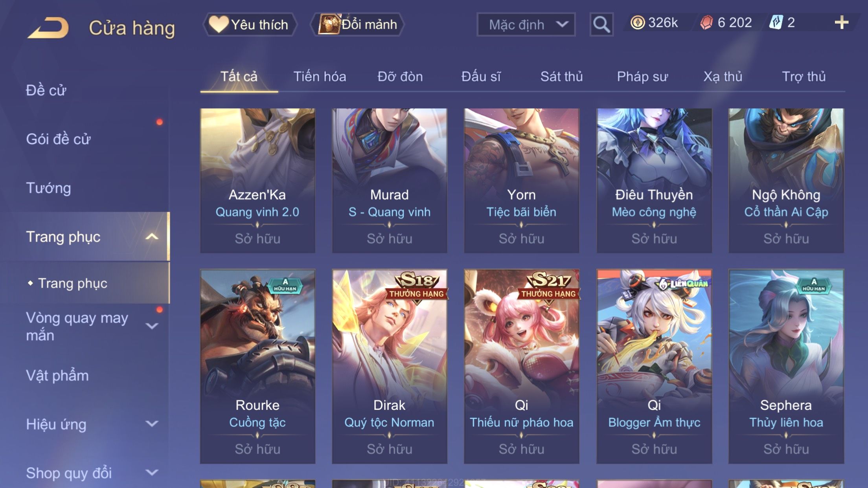Open the Mặc định sort dropdown
The width and height of the screenshot is (868, 488).
click(x=526, y=24)
